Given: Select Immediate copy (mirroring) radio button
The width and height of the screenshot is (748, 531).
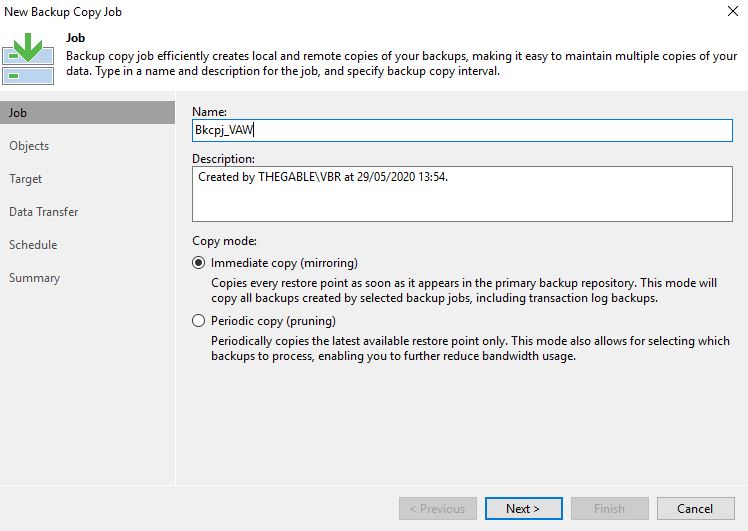Looking at the screenshot, I should click(198, 263).
